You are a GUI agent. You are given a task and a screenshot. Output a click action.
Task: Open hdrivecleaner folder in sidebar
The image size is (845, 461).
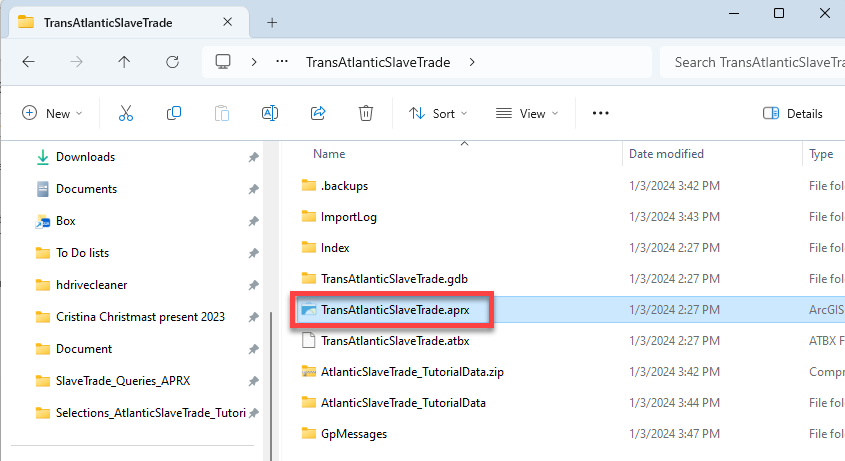point(91,285)
